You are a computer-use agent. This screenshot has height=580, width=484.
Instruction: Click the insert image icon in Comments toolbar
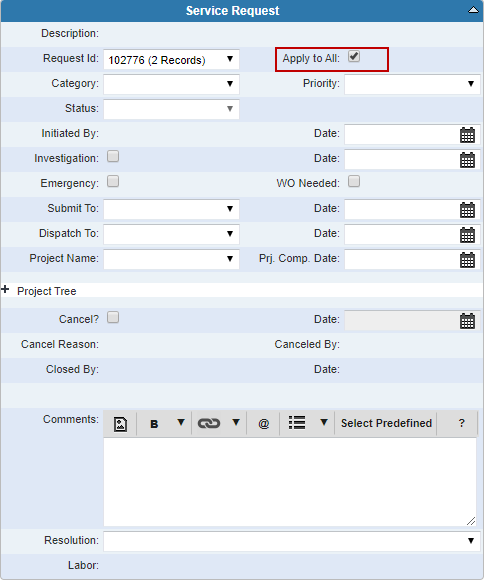[120, 424]
